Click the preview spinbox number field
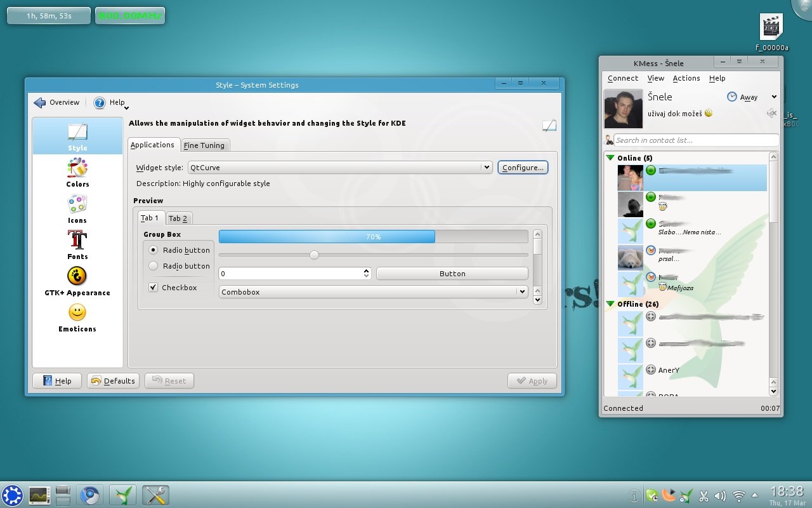Image resolution: width=812 pixels, height=508 pixels. 291,274
